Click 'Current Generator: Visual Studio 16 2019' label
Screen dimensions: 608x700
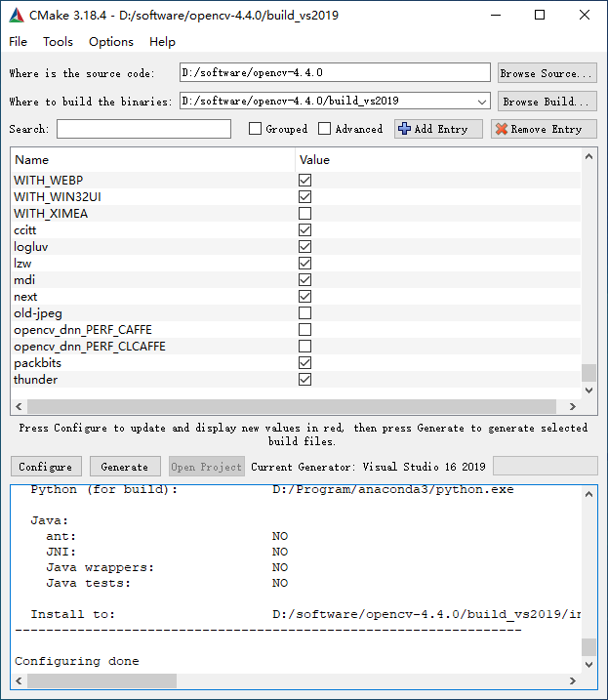(x=368, y=467)
